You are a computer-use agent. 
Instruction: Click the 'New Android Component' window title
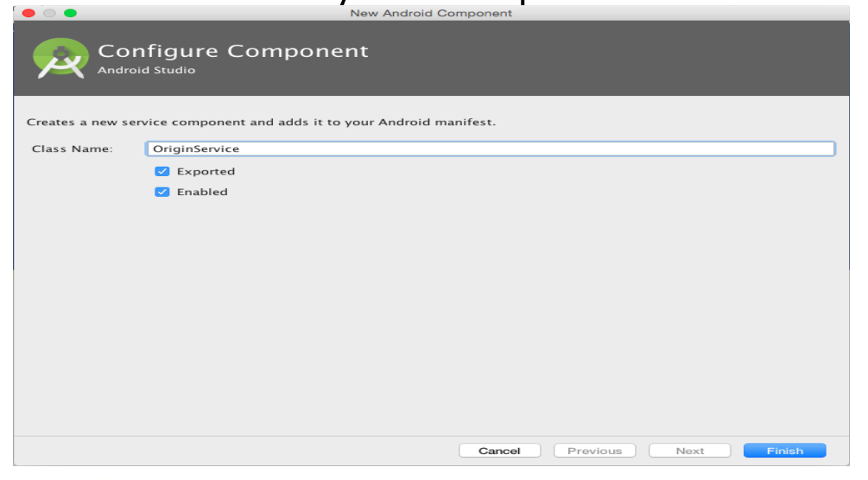coord(431,13)
